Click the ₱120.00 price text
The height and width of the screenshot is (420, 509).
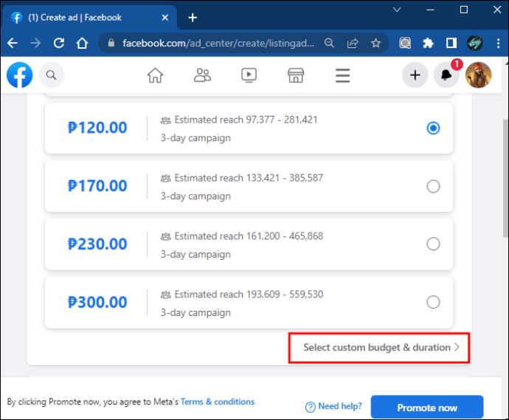97,128
